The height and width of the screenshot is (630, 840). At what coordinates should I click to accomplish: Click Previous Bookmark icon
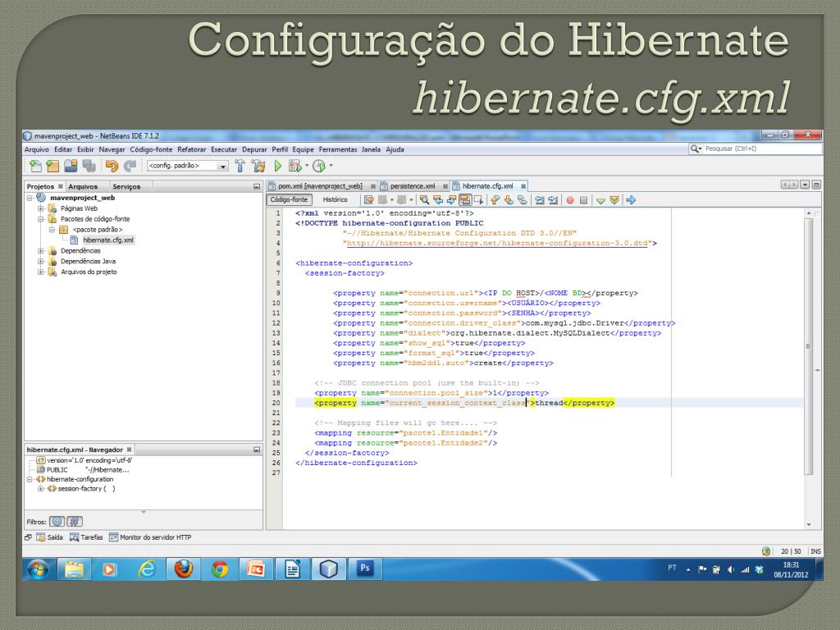coord(495,200)
